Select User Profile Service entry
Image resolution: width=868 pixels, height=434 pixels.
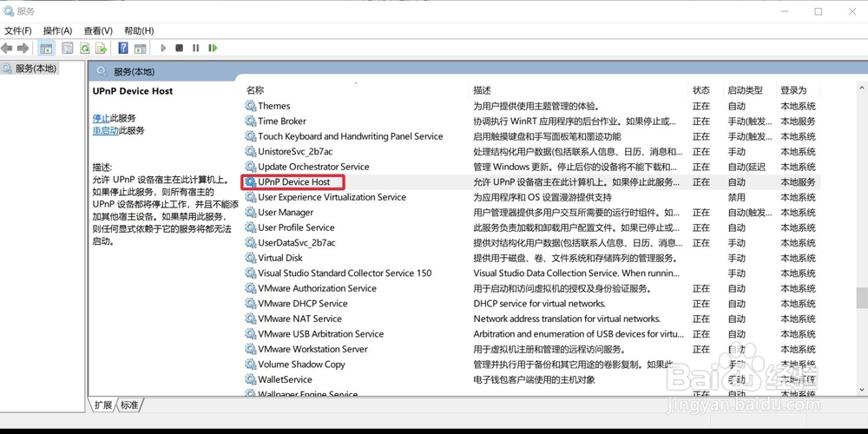point(296,227)
